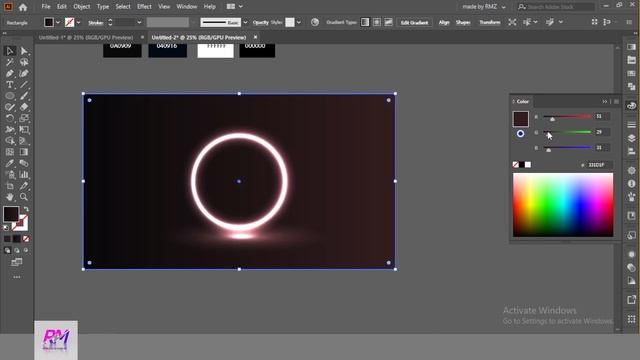
Task: Select the Selection tool arrow
Action: tap(10, 51)
